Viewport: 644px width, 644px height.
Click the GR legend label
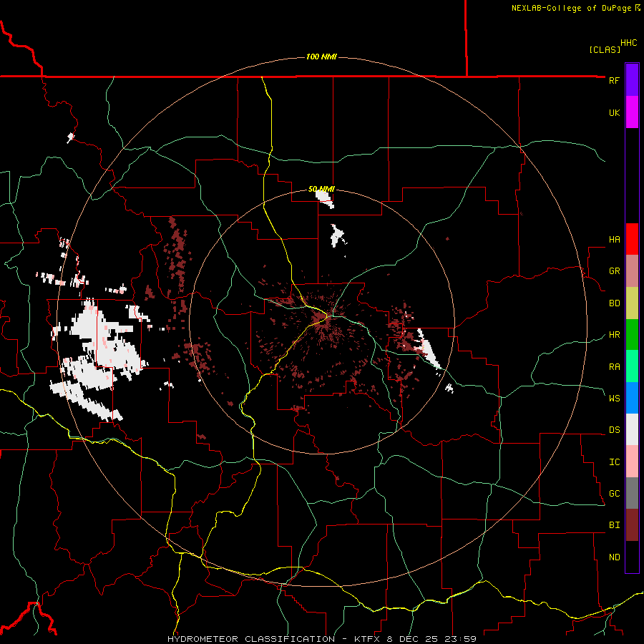[614, 271]
